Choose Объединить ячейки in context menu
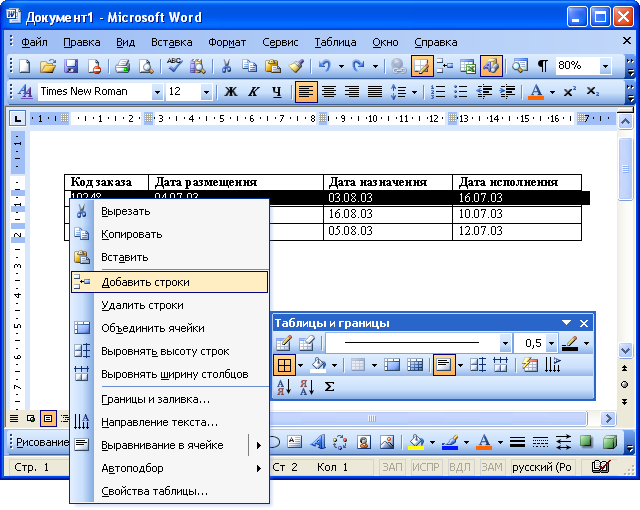This screenshot has height=510, width=640. click(169, 328)
